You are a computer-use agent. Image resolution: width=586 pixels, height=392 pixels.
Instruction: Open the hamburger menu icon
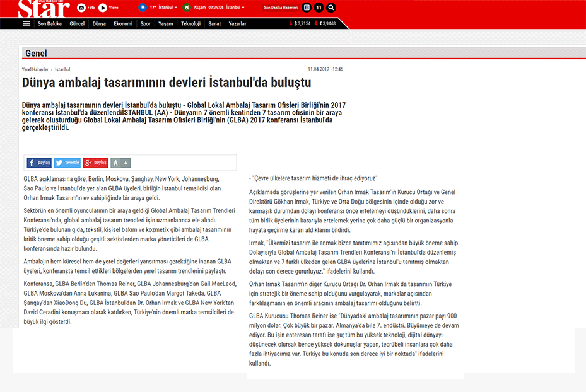[x=26, y=23]
